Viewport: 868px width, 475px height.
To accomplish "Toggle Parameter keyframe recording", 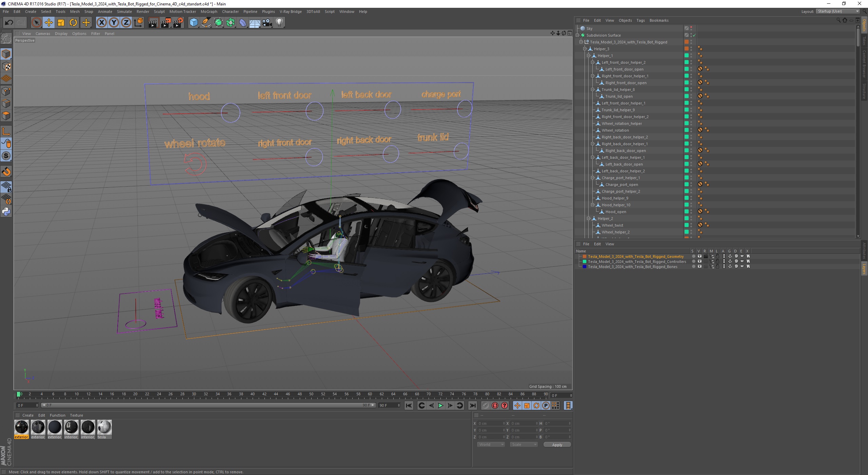I will pyautogui.click(x=546, y=405).
